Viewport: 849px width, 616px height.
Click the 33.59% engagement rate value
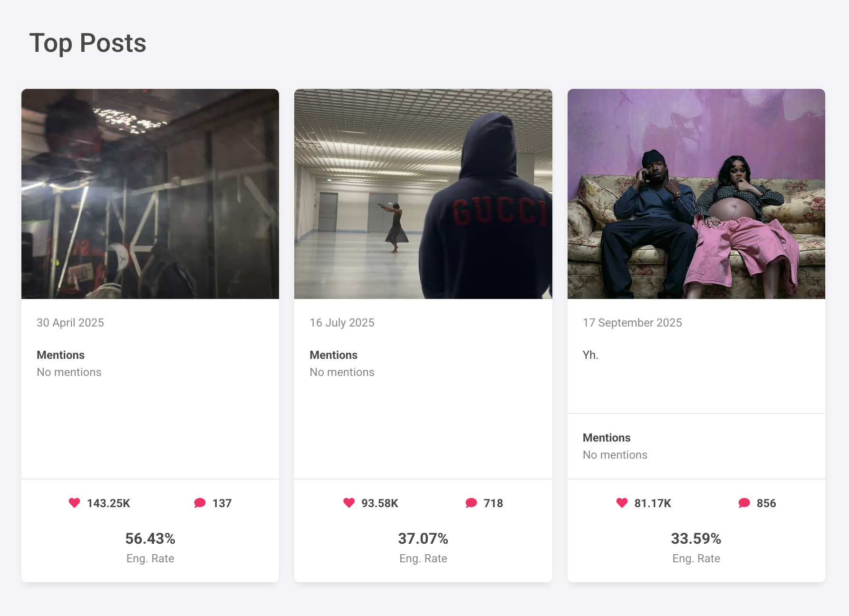(696, 539)
